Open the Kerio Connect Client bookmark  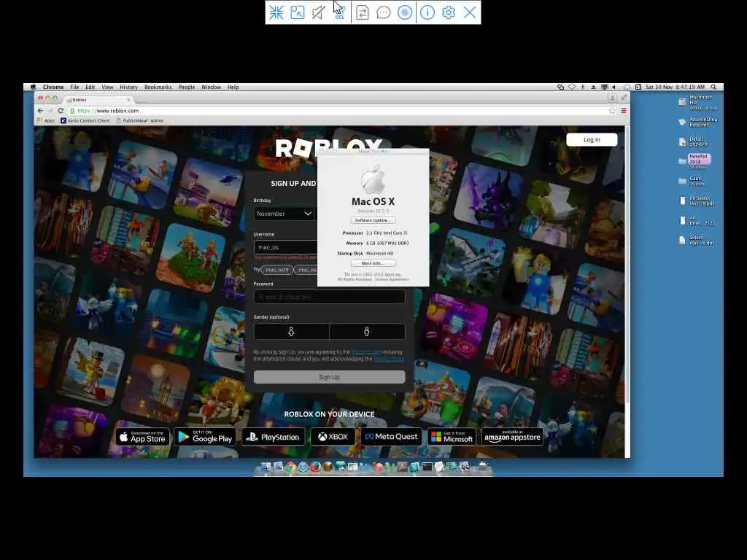[85, 120]
